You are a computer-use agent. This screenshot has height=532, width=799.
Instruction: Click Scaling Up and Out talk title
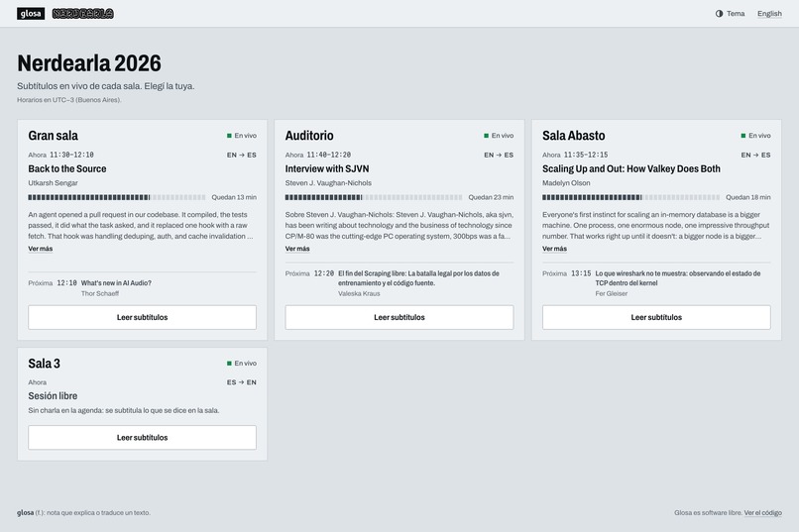[631, 168]
